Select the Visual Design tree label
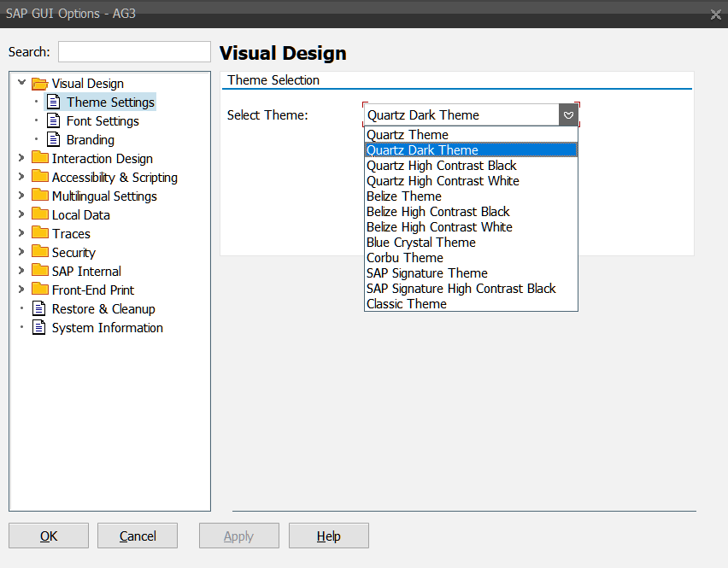The image size is (728, 568). (x=88, y=84)
